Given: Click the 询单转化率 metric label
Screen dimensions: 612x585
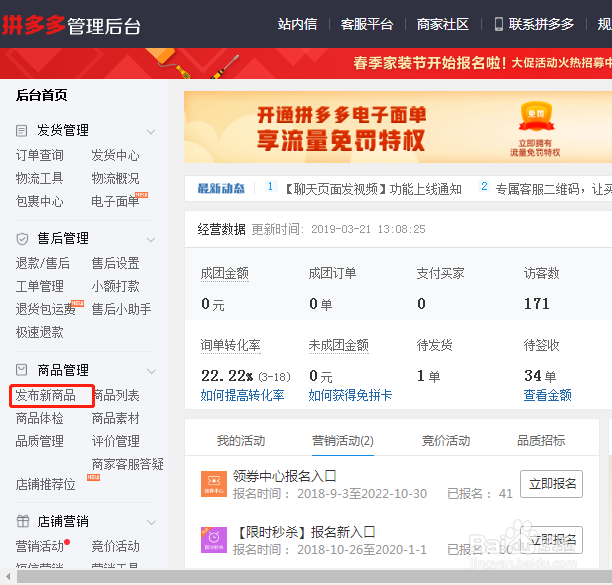Looking at the screenshot, I should [x=231, y=345].
